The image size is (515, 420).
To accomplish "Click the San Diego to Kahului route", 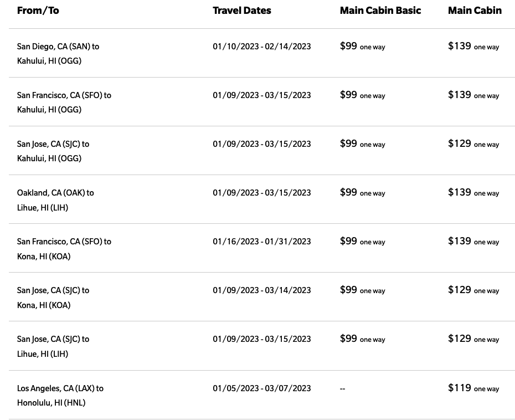I will click(x=58, y=54).
